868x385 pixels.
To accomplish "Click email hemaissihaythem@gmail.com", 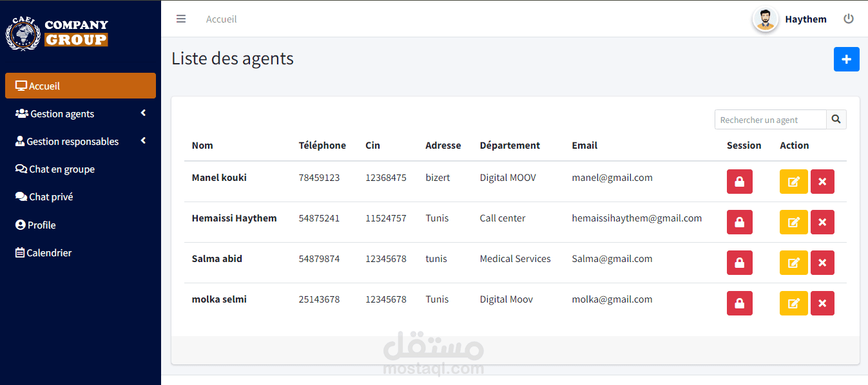I will [x=637, y=218].
